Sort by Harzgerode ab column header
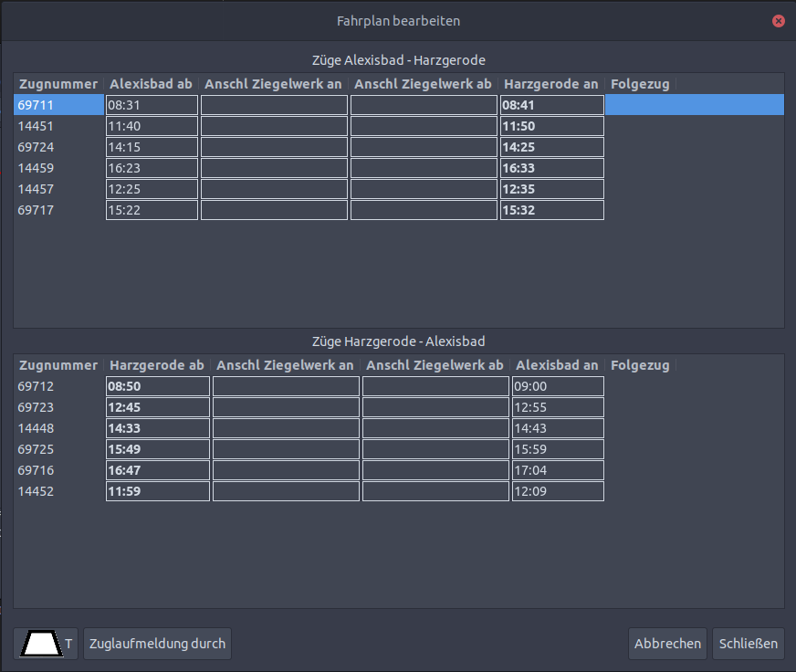796x672 pixels. point(157,365)
